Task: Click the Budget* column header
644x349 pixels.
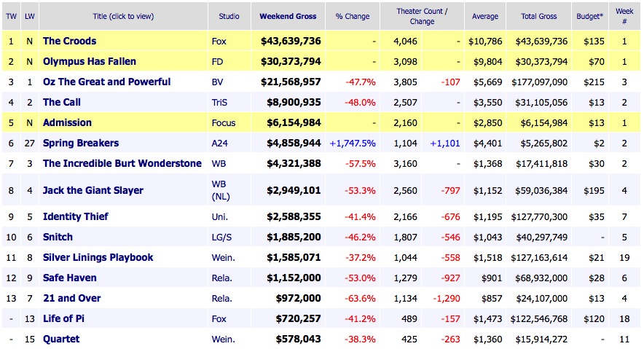Action: [592, 16]
